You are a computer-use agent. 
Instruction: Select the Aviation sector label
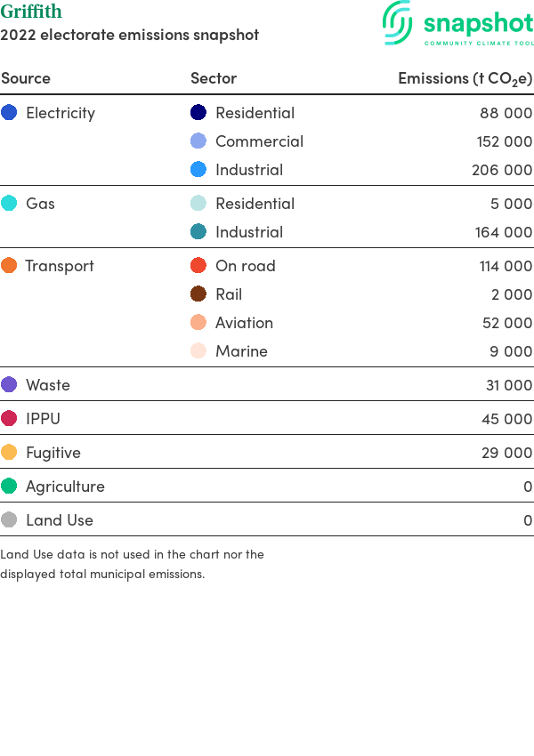click(x=244, y=323)
